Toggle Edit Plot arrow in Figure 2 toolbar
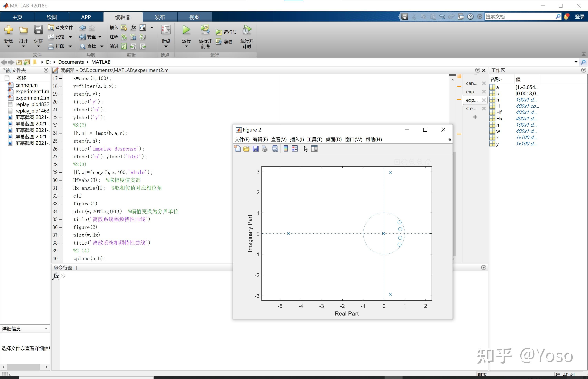The height and width of the screenshot is (379, 588). (306, 149)
